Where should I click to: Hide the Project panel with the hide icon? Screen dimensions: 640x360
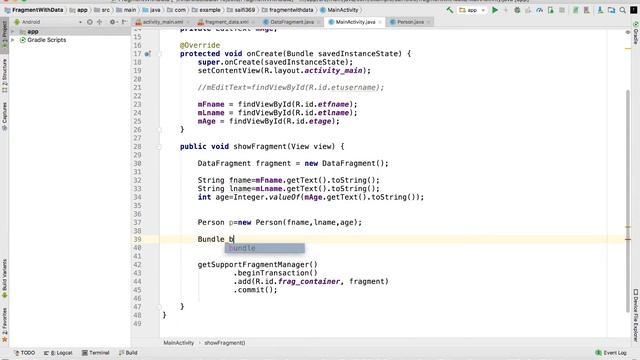click(124, 22)
